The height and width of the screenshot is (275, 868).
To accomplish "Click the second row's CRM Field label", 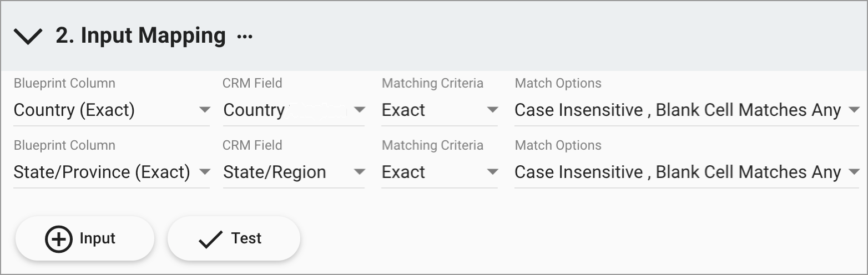I will pyautogui.click(x=253, y=145).
